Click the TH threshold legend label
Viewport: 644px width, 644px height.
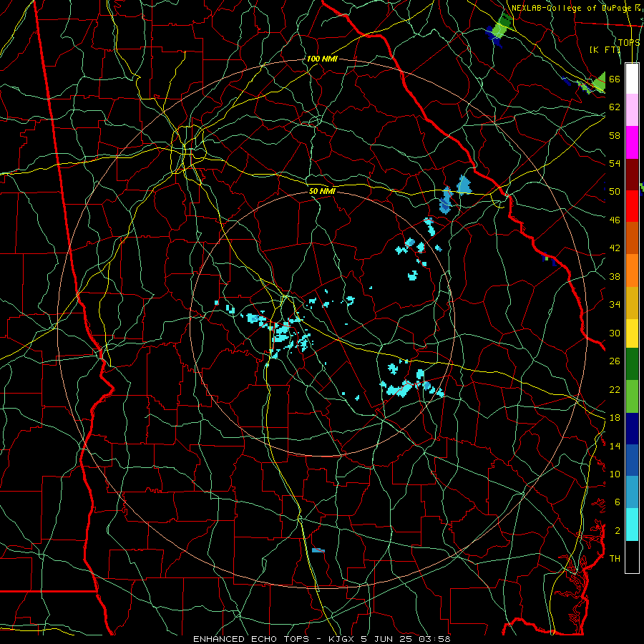coord(615,559)
